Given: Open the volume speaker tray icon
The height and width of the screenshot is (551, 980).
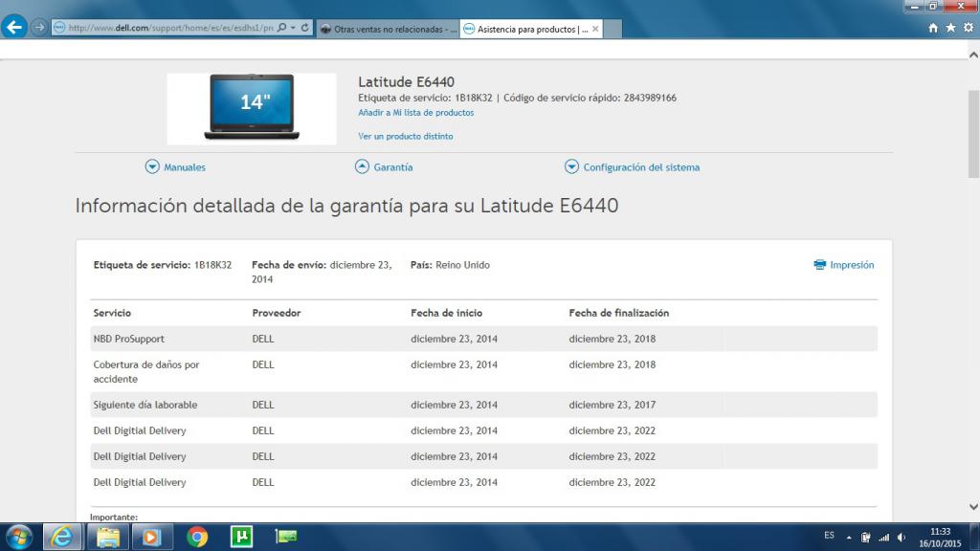Looking at the screenshot, I should (902, 538).
